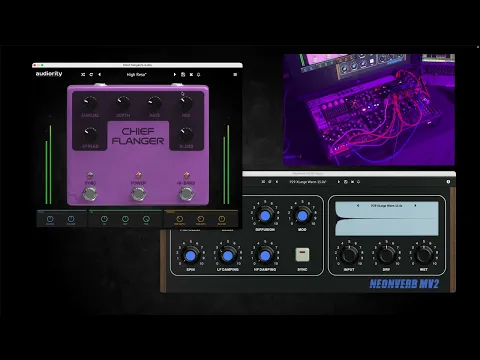Click the delete preset X icon in Chief Flanger

(191, 75)
